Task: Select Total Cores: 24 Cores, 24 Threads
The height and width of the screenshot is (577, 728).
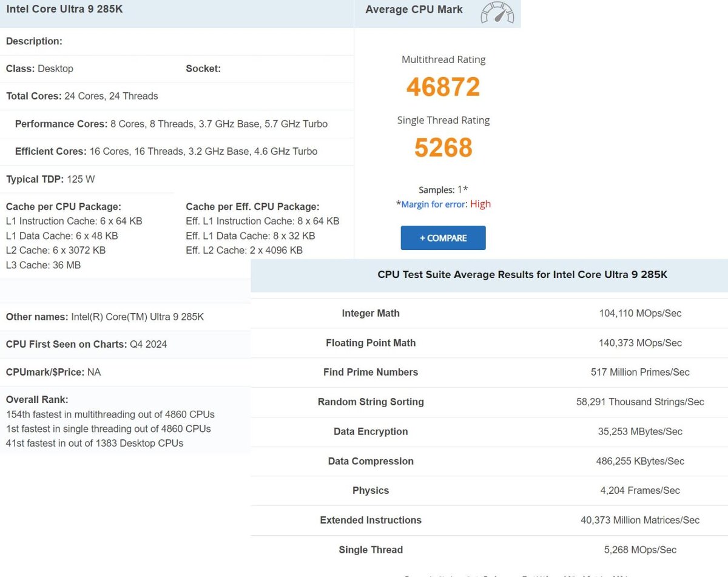Action: coord(82,96)
